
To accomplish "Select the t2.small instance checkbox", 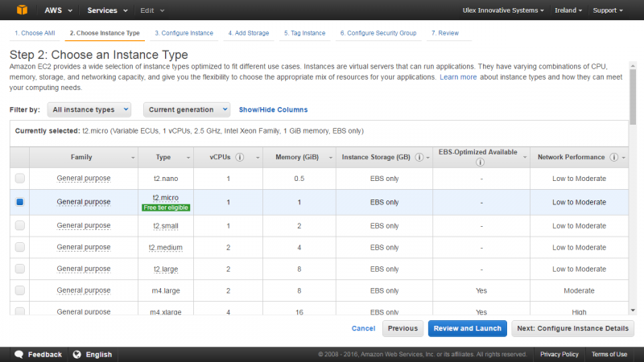I will [19, 225].
